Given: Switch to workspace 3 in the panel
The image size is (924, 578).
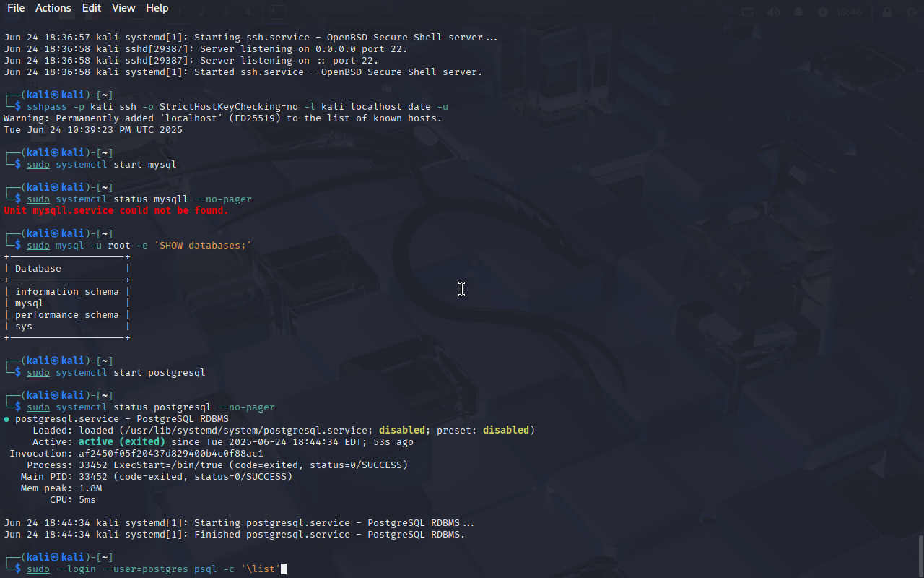Looking at the screenshot, I should (x=226, y=12).
